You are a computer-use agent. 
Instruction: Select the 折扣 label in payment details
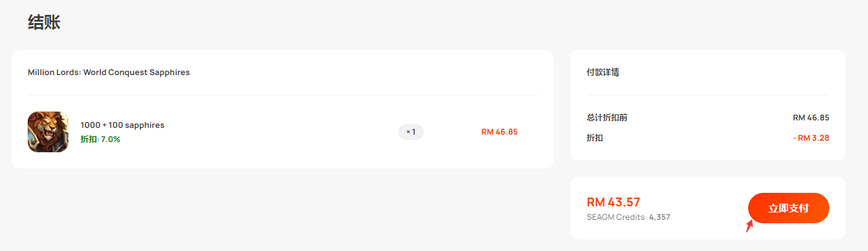[x=594, y=138]
